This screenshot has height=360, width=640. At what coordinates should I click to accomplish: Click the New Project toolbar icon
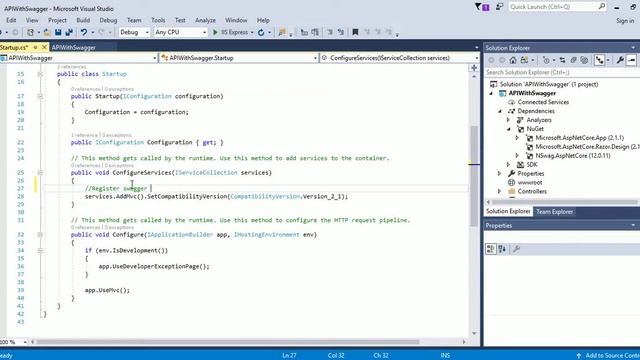coord(30,32)
